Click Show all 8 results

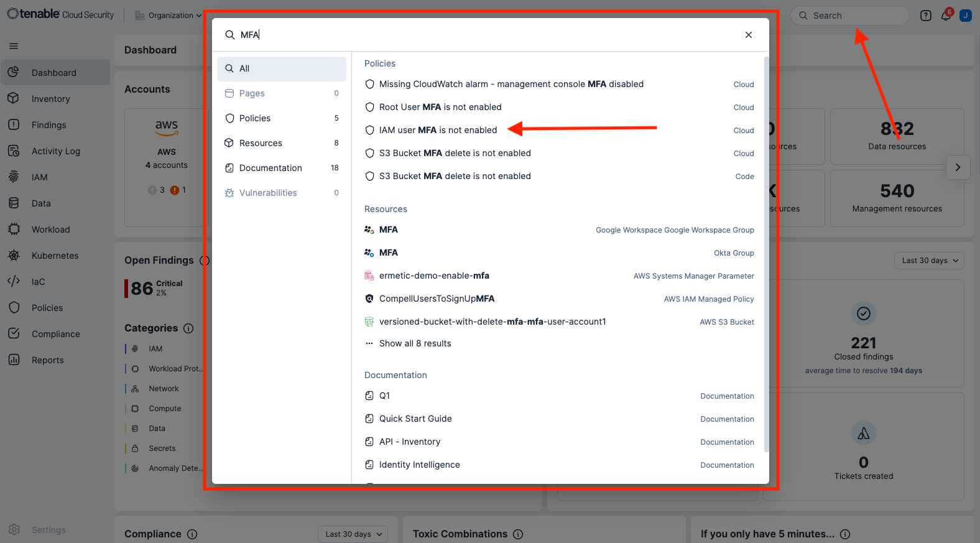(x=415, y=343)
